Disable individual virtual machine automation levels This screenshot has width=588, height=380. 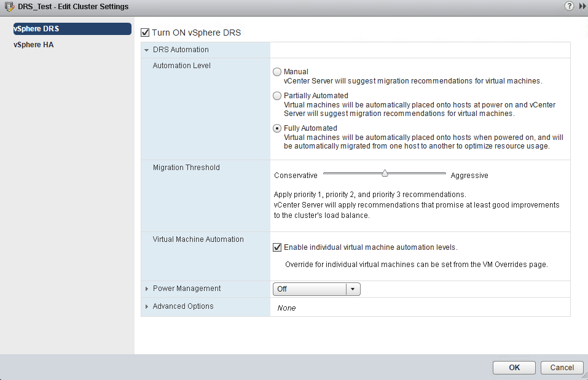tap(277, 247)
